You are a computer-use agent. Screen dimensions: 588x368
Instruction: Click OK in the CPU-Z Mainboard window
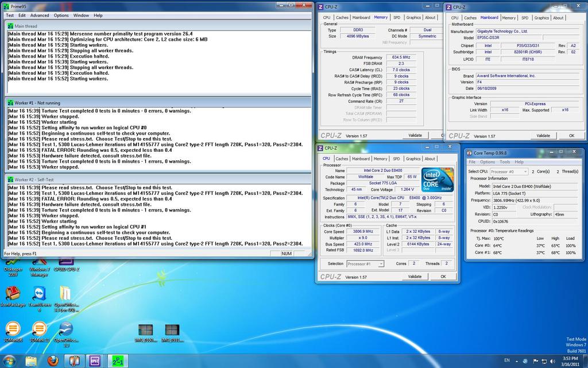(x=571, y=136)
